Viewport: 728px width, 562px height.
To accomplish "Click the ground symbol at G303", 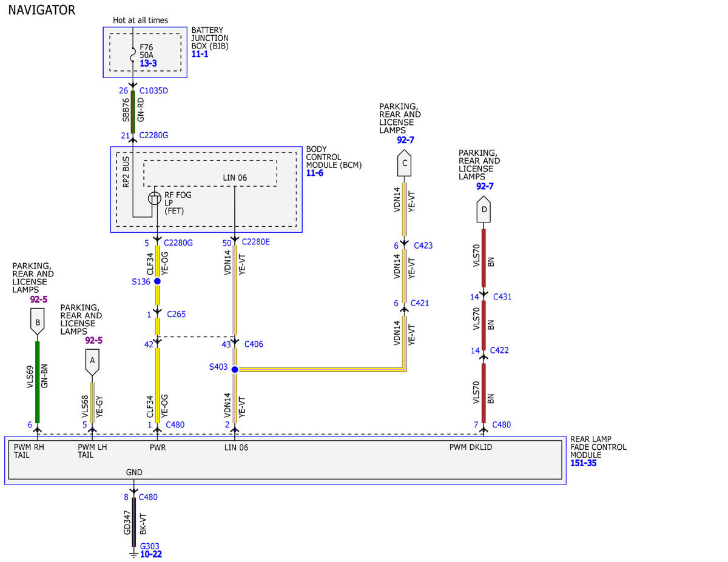I will pyautogui.click(x=133, y=554).
